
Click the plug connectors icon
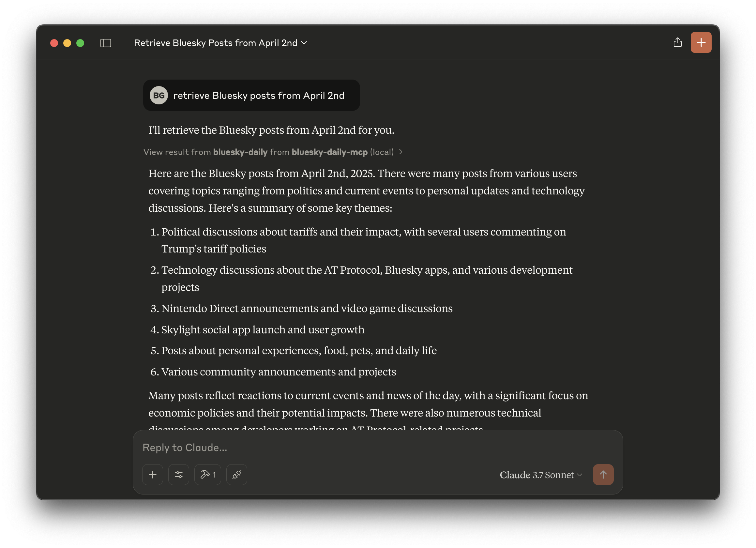click(x=237, y=474)
